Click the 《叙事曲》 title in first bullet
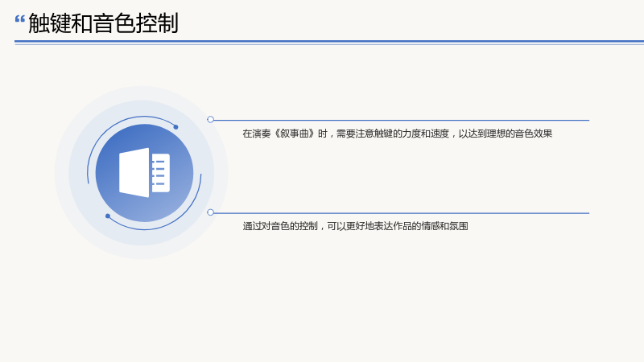The image size is (644, 362). pos(294,134)
